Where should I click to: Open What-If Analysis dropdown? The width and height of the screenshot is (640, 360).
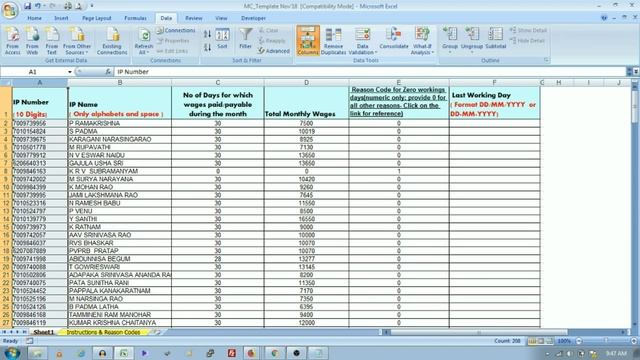click(422, 41)
